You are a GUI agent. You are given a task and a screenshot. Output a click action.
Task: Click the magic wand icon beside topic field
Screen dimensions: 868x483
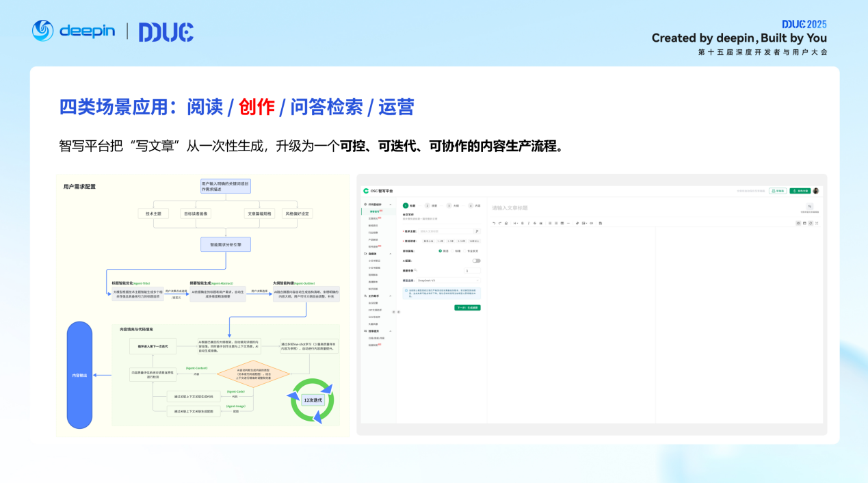[x=477, y=231]
